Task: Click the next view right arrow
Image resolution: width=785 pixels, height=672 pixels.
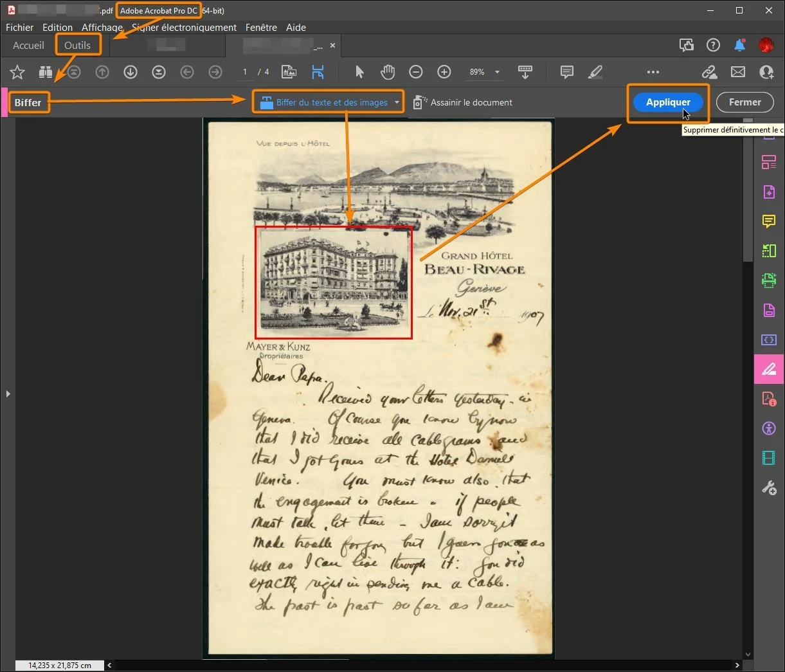Action: pyautogui.click(x=215, y=72)
